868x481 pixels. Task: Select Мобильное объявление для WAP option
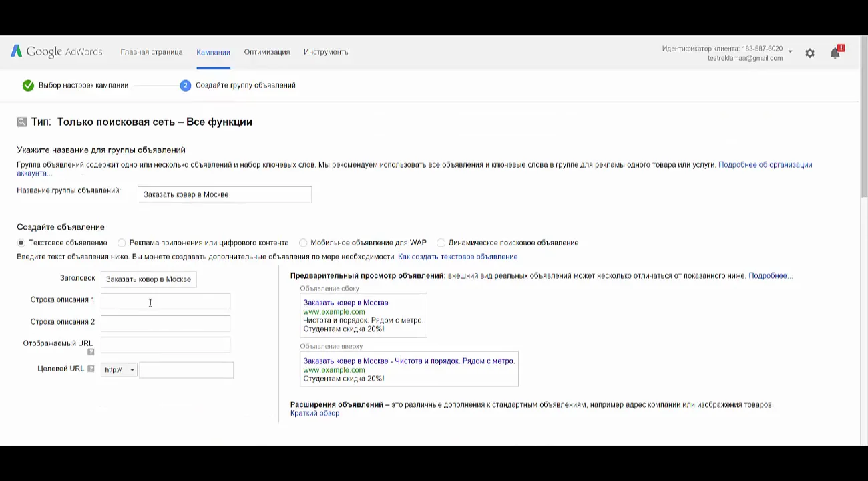coord(303,243)
